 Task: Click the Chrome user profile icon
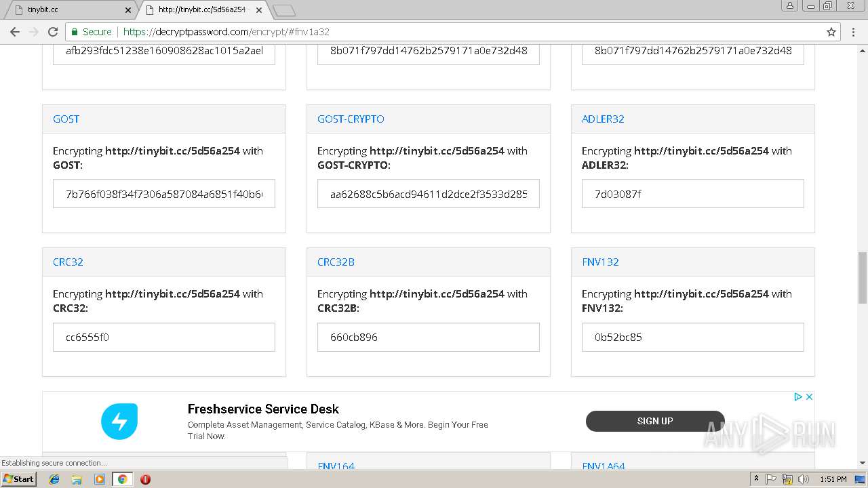790,5
